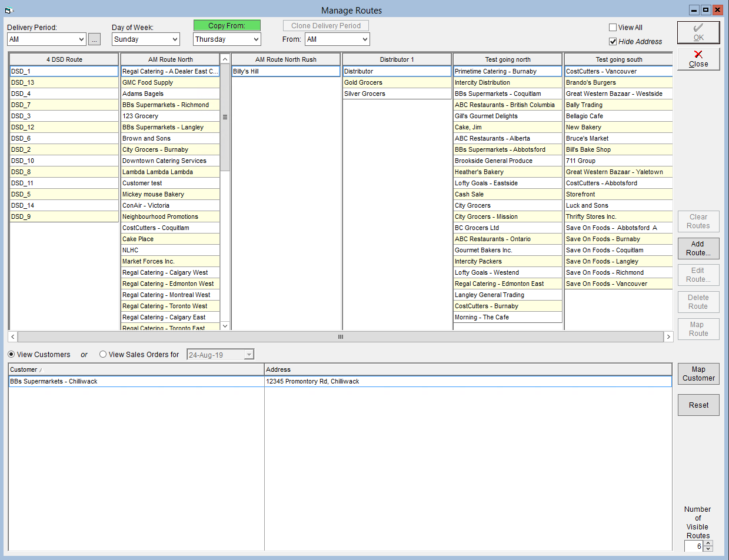Select Adams Bagels row
This screenshot has width=729, height=560.
(x=170, y=94)
